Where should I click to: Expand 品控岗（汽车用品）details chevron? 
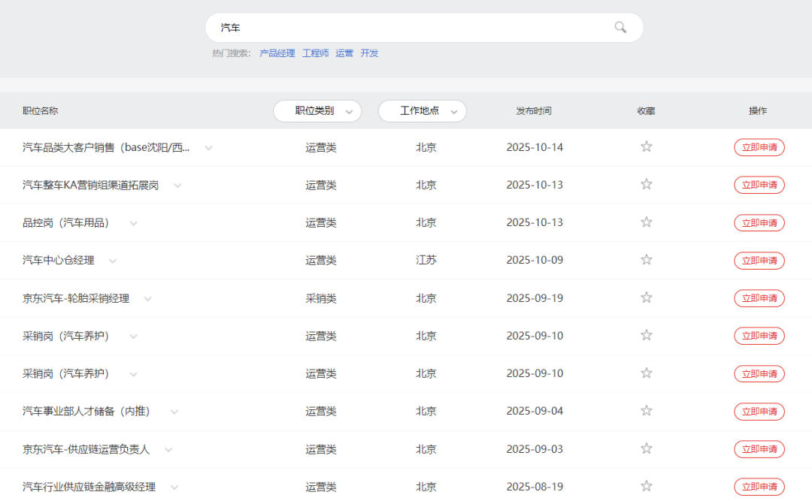[x=134, y=223]
